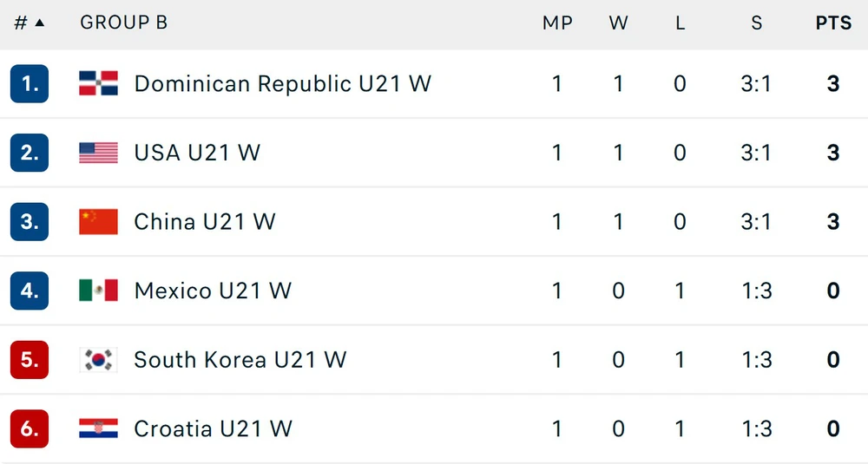Sort by the W wins column
This screenshot has height=464, width=868.
618,23
